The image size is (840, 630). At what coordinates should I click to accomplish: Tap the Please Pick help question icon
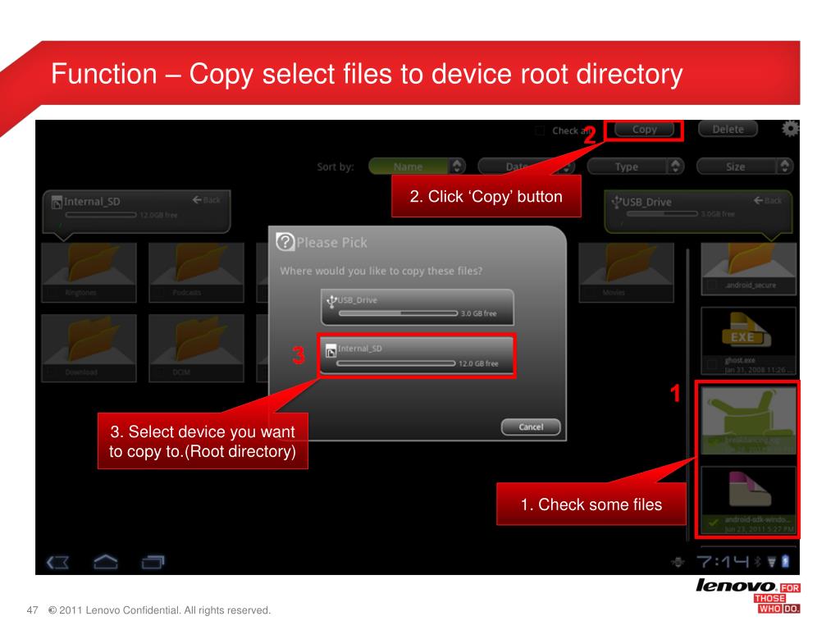(x=285, y=242)
